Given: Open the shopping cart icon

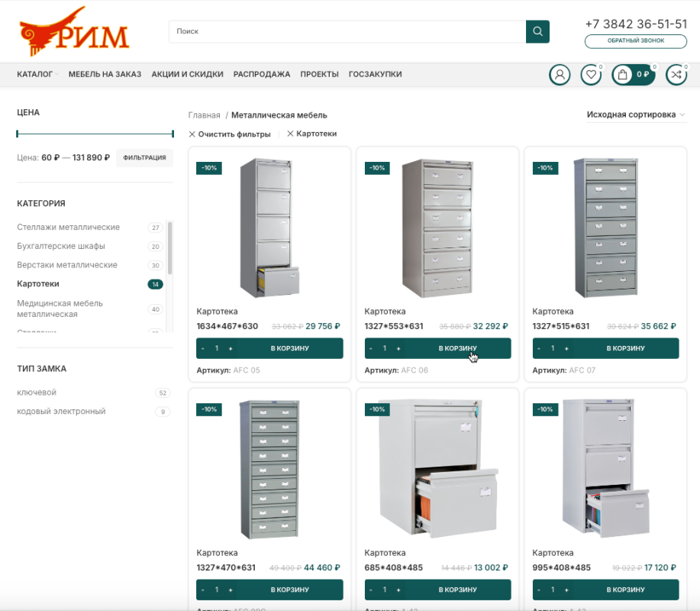Looking at the screenshot, I should [x=633, y=74].
